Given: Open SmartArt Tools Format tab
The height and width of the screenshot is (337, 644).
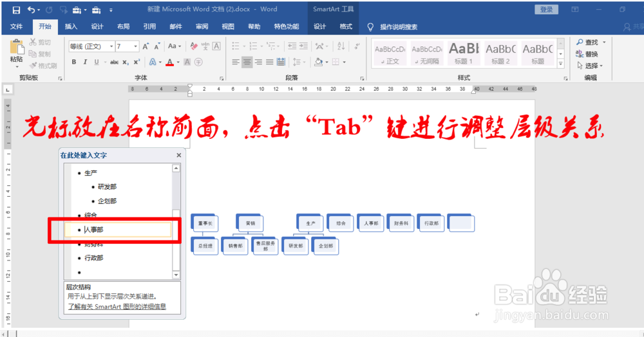Looking at the screenshot, I should [346, 26].
